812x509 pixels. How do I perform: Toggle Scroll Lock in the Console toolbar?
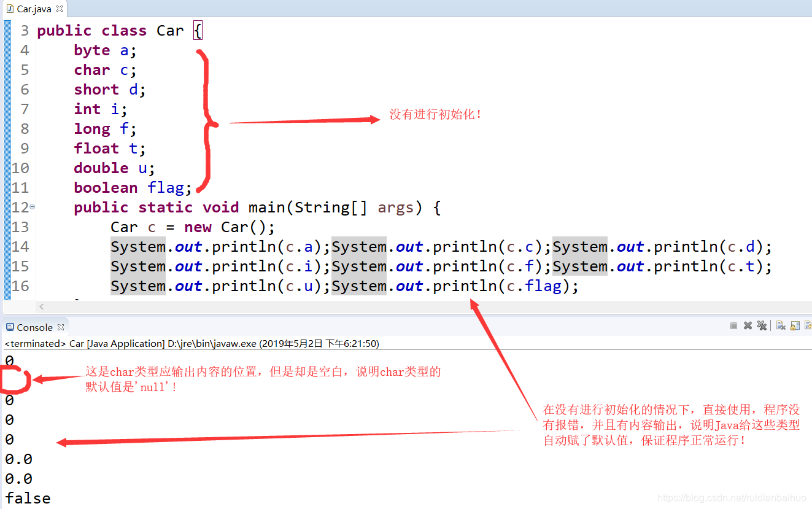click(x=795, y=326)
